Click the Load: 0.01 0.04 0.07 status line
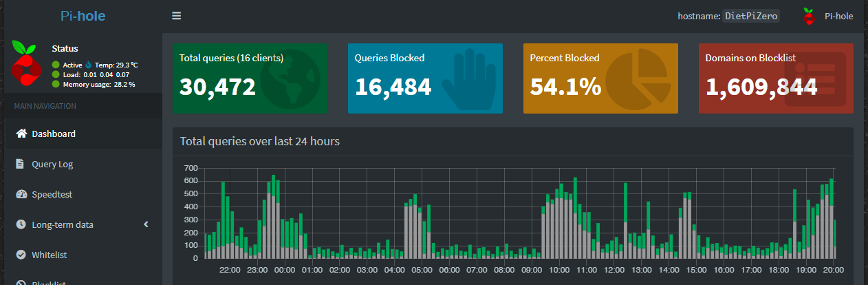Screen dimensions: 868x285 click(x=90, y=74)
